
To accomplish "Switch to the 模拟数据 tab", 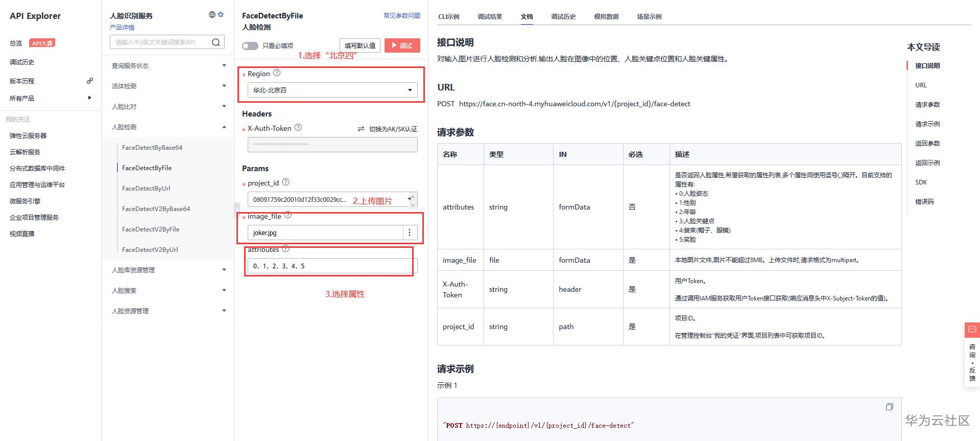I will click(x=606, y=16).
